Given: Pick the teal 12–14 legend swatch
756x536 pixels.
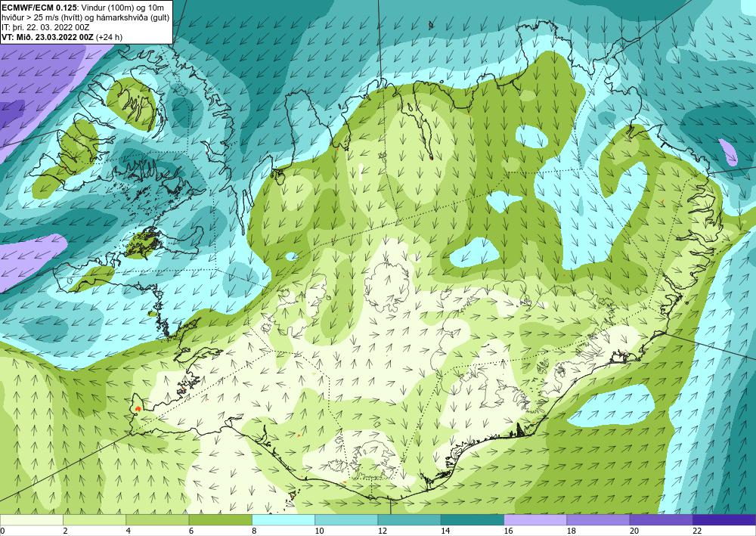Looking at the screenshot, I should [409, 520].
